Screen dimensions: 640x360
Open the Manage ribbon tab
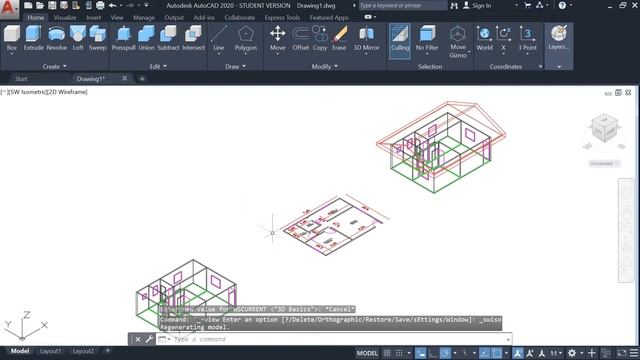pyautogui.click(x=144, y=18)
